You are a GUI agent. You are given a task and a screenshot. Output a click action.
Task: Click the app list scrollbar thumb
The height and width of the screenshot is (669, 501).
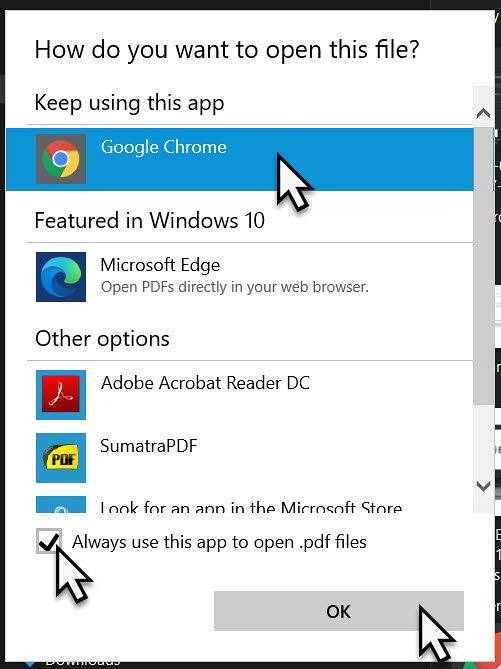[484, 265]
